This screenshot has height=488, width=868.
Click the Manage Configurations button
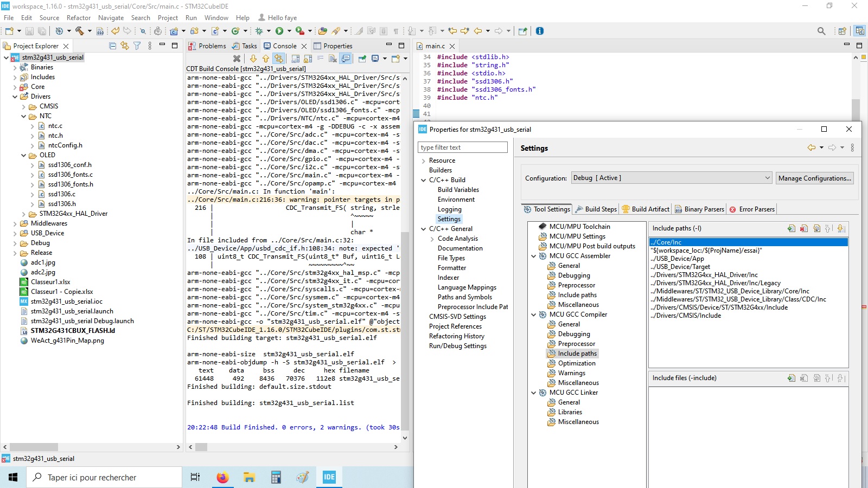(x=814, y=178)
